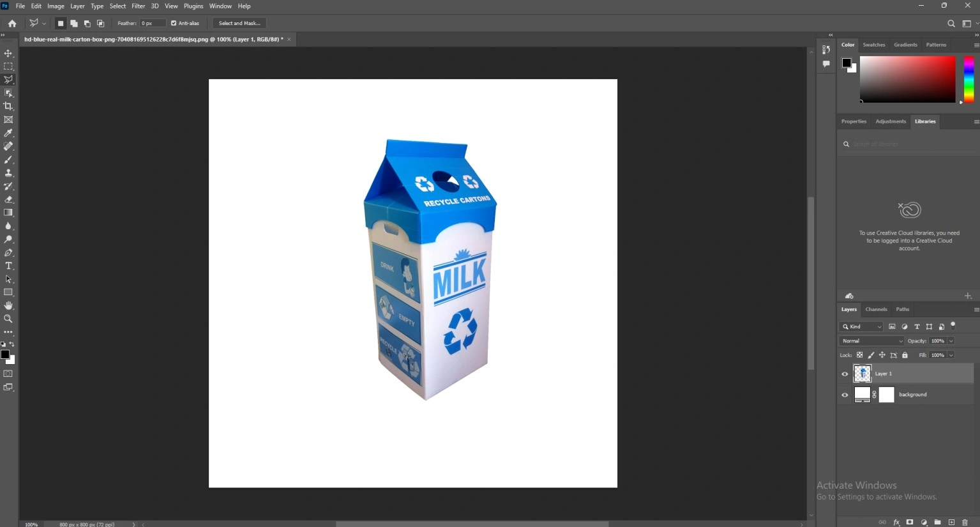Select the History Brush tool
This screenshot has width=980, height=527.
pos(8,186)
